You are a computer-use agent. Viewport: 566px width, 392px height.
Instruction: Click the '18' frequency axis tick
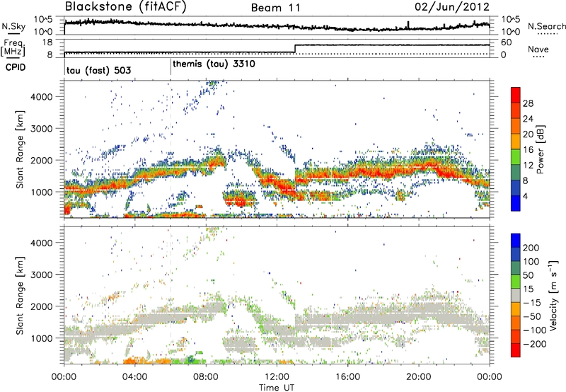click(48, 42)
